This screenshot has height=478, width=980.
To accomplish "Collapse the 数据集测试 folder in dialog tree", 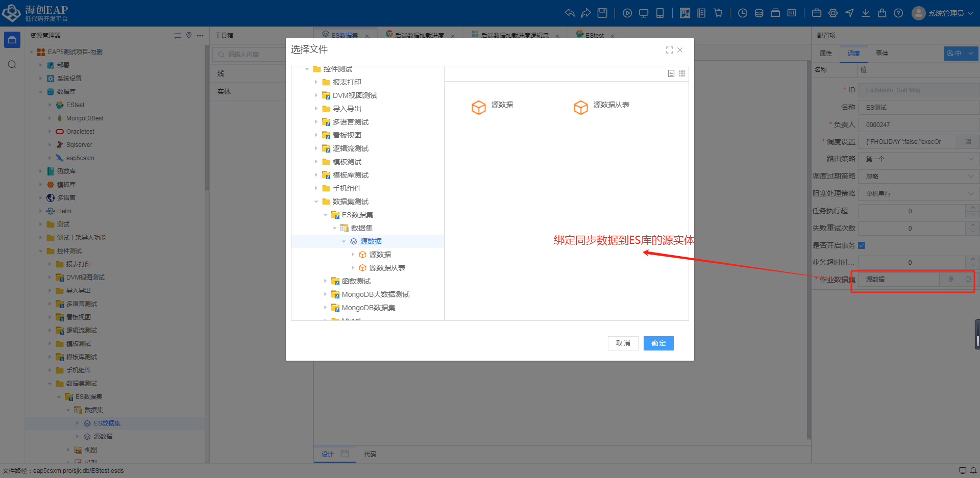I will [x=316, y=202].
